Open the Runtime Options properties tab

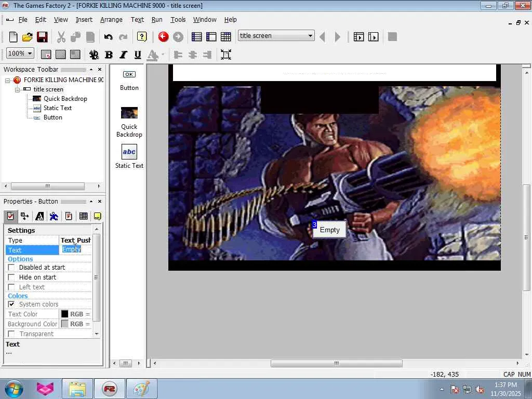click(x=69, y=216)
